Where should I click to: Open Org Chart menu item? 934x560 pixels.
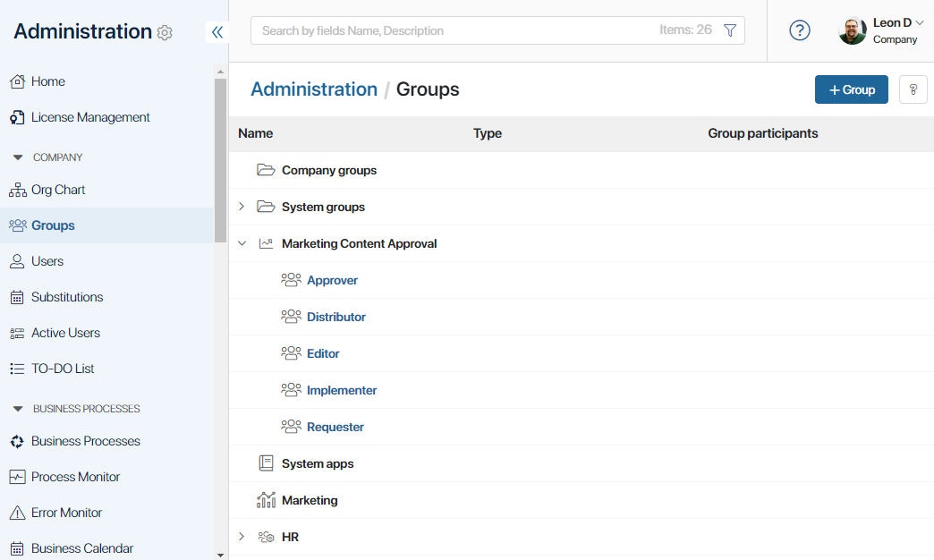click(x=58, y=190)
